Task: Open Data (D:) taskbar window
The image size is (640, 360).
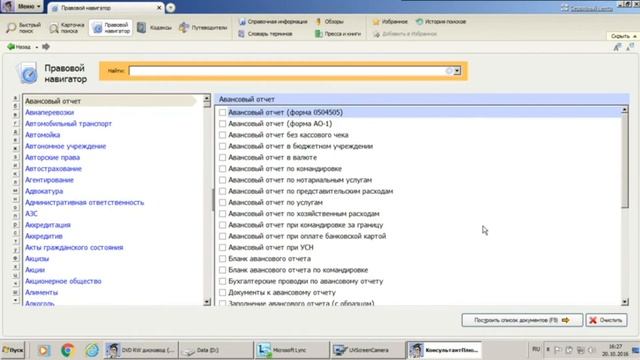Action: point(216,350)
